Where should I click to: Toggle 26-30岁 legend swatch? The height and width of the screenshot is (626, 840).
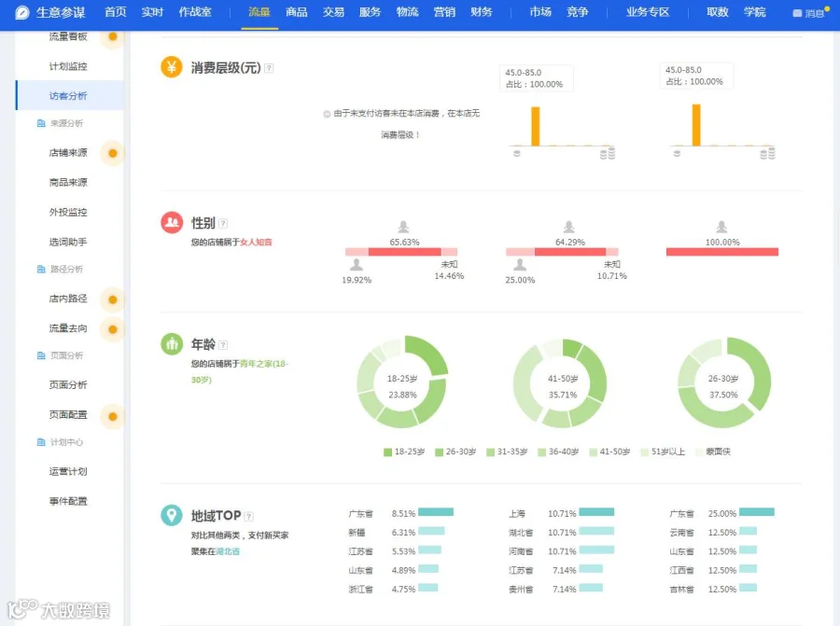point(440,452)
